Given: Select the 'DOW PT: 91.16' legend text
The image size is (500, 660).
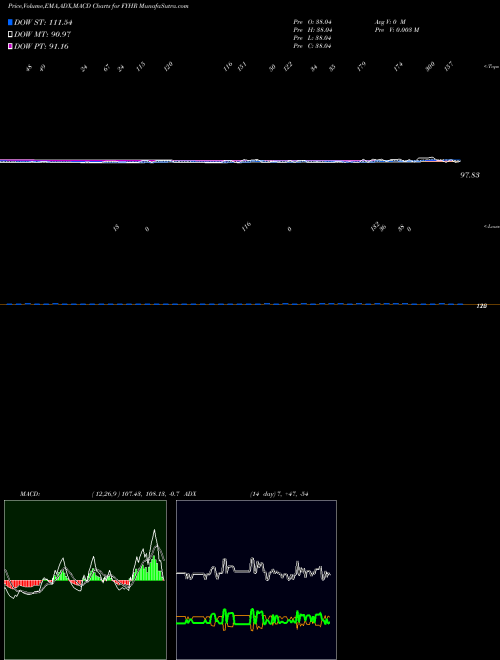Looking at the screenshot, I should point(41,46).
